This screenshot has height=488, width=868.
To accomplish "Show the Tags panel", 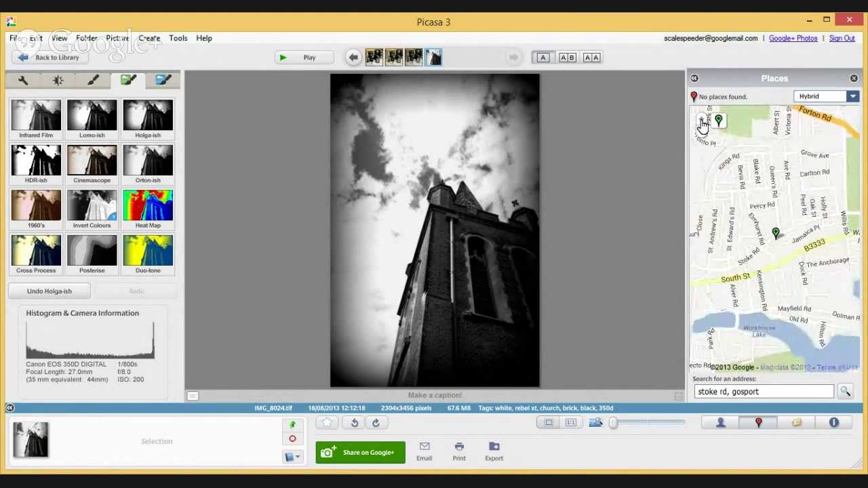I will point(796,423).
